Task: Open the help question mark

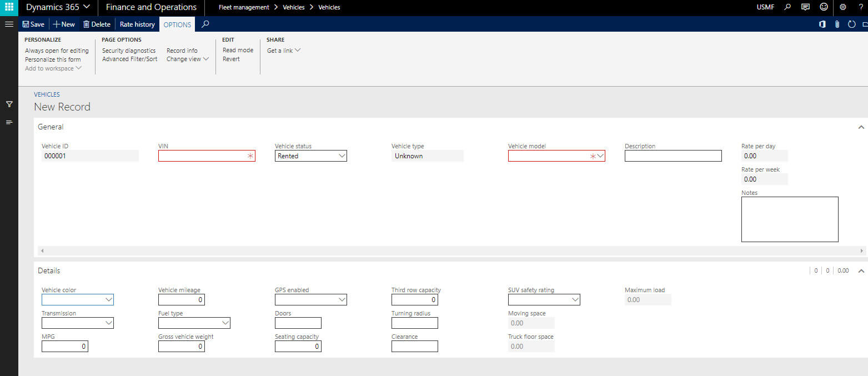Action: click(x=860, y=7)
